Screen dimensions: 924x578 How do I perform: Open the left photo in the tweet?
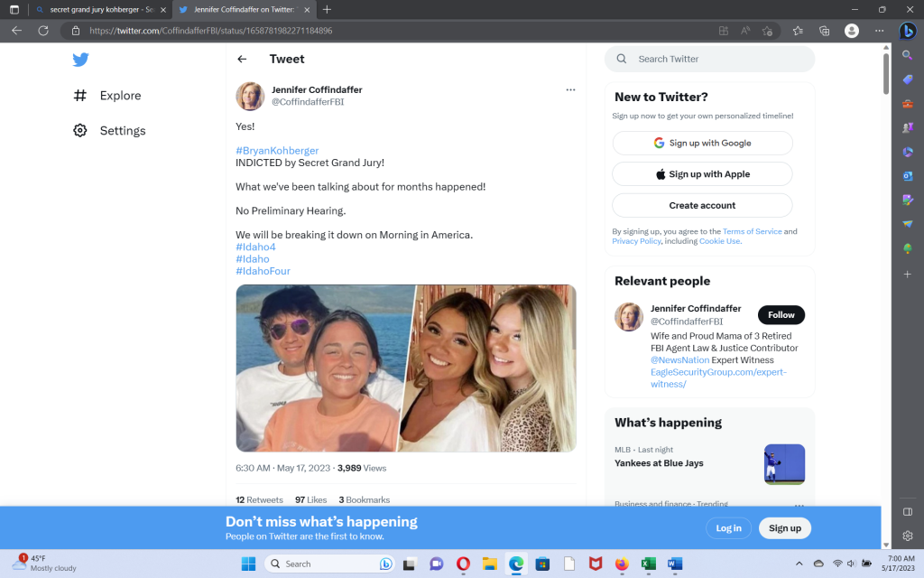pyautogui.click(x=319, y=368)
